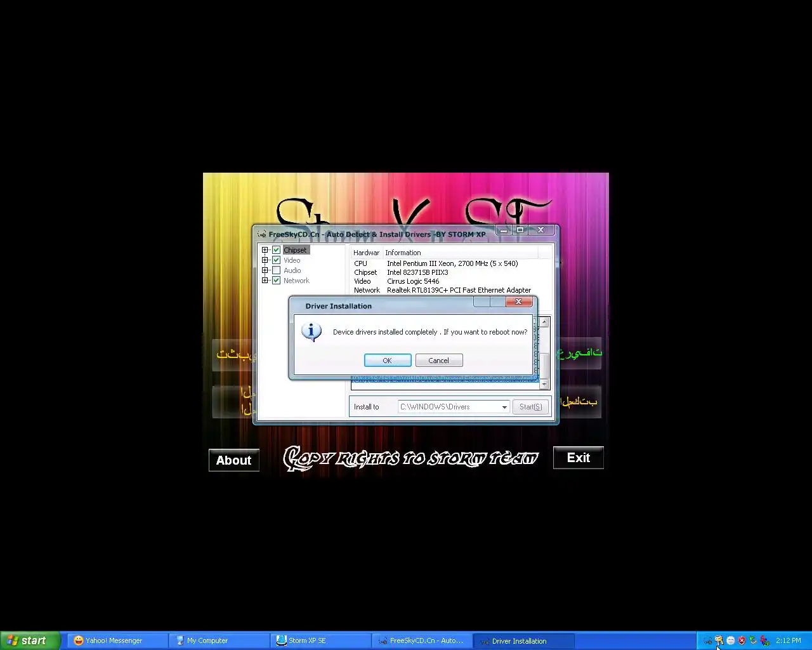
Task: Exit the Storm XP launcher
Action: pos(578,458)
